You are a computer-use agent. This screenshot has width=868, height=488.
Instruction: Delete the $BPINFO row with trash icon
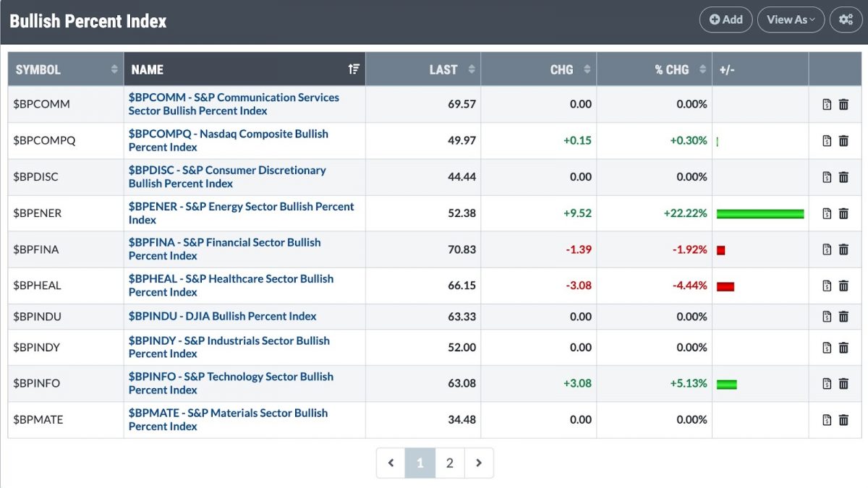click(843, 384)
